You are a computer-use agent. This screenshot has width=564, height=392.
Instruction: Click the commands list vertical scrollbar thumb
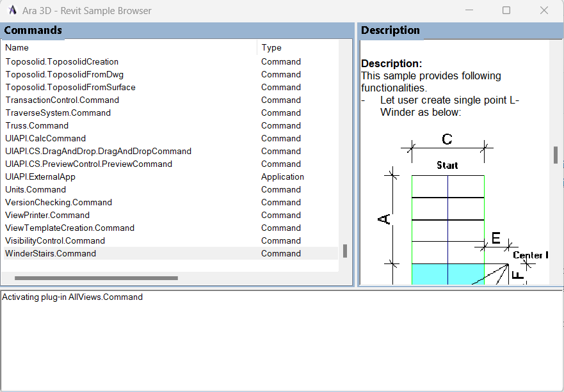(x=345, y=251)
